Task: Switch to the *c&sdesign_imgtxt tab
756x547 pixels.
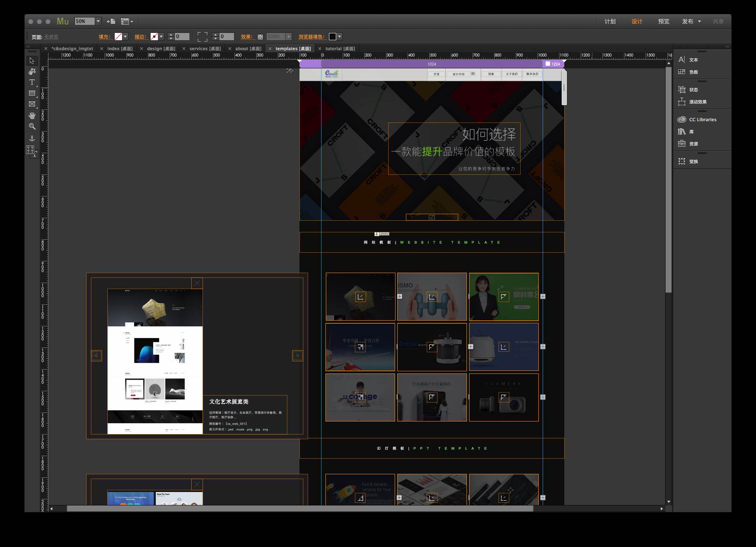Action: pyautogui.click(x=72, y=48)
